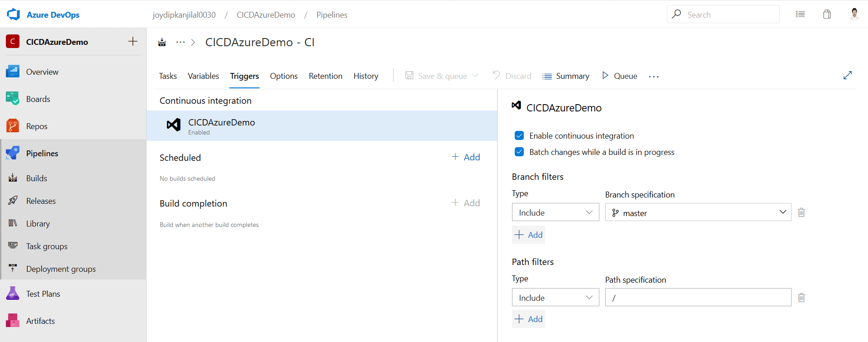Switch to the Options tab
This screenshot has width=868, height=342.
[x=284, y=76]
